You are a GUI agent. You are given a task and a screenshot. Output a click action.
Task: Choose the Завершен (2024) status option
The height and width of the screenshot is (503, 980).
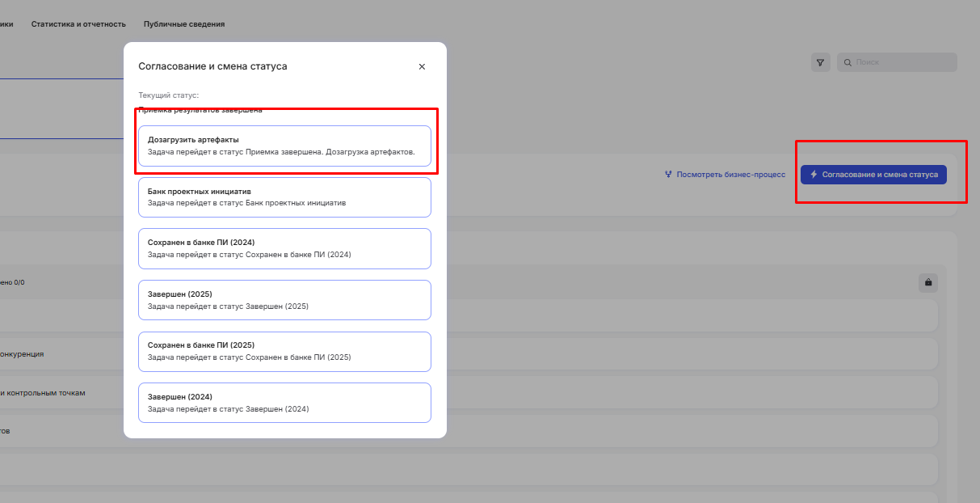[x=284, y=403]
